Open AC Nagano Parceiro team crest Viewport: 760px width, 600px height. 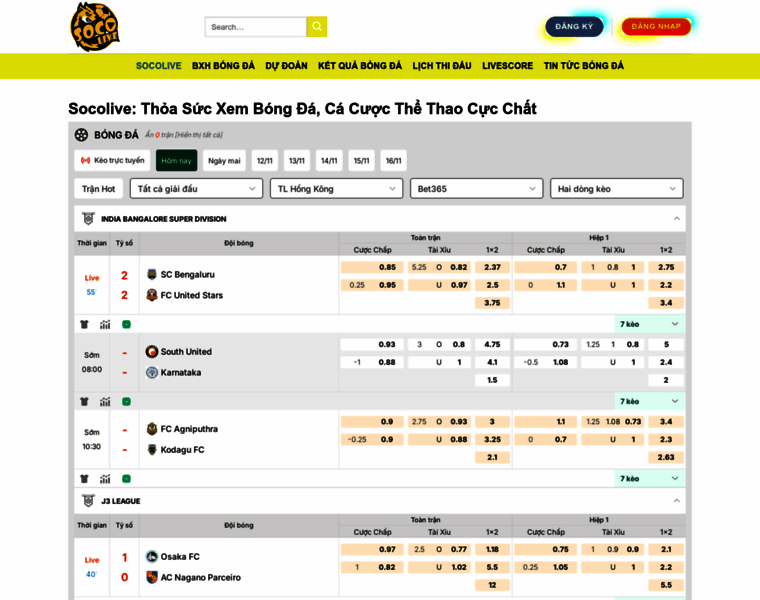pos(152,577)
